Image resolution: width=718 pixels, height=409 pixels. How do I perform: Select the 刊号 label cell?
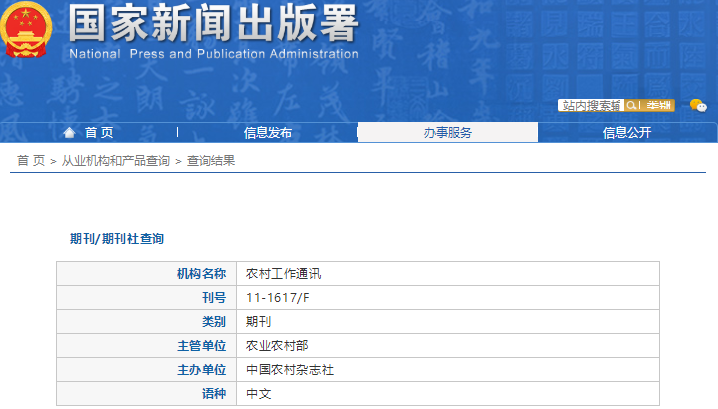[147, 298]
